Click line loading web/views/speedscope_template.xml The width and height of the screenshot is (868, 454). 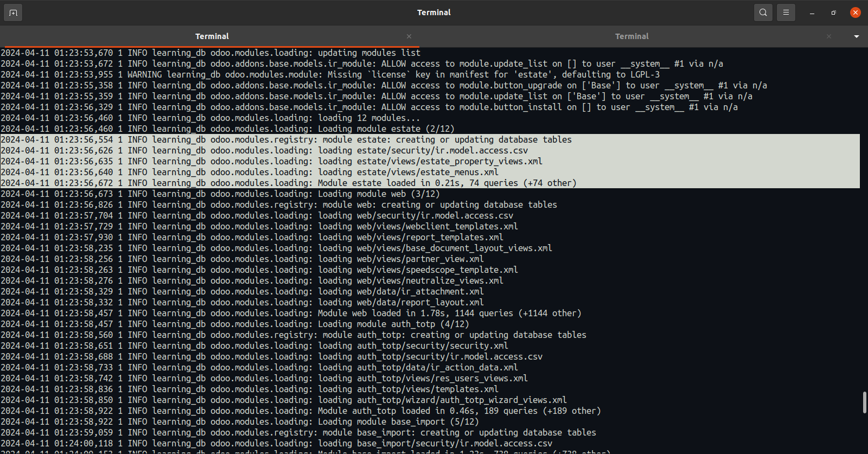259,270
